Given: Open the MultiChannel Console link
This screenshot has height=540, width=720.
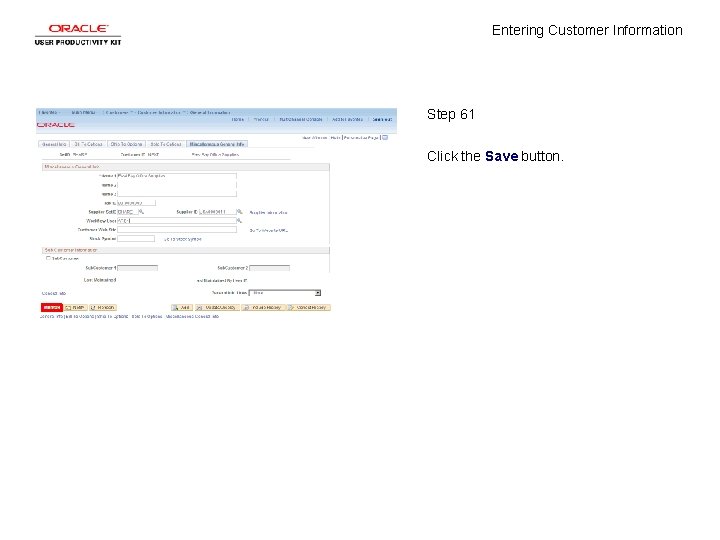Looking at the screenshot, I should 301,119.
